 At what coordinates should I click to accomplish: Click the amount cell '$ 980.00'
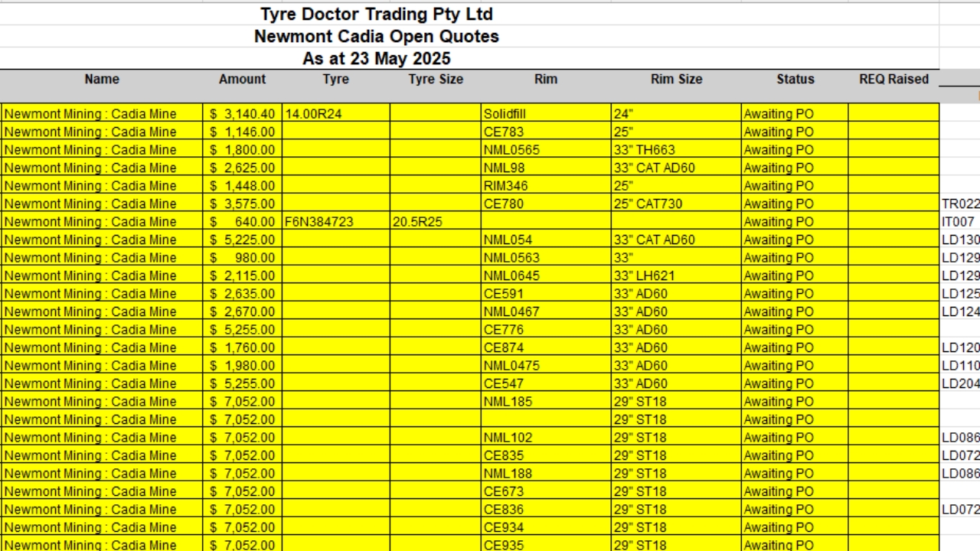243,258
